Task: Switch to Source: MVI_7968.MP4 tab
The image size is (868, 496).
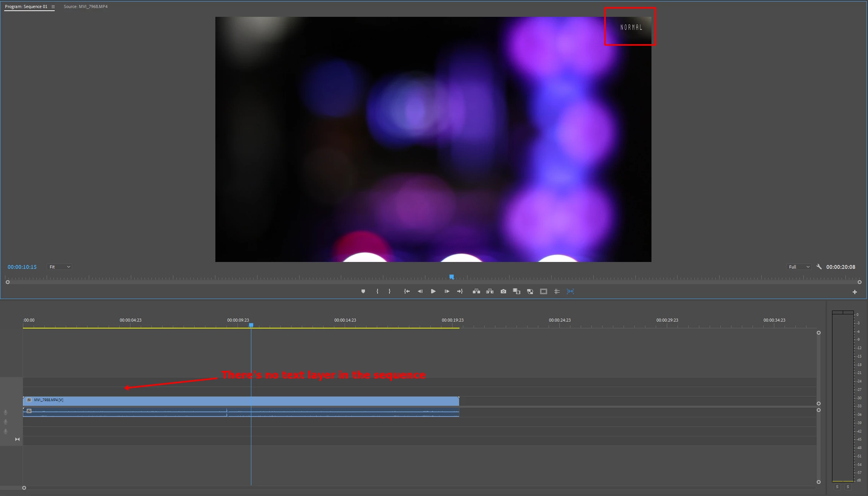Action: point(85,7)
